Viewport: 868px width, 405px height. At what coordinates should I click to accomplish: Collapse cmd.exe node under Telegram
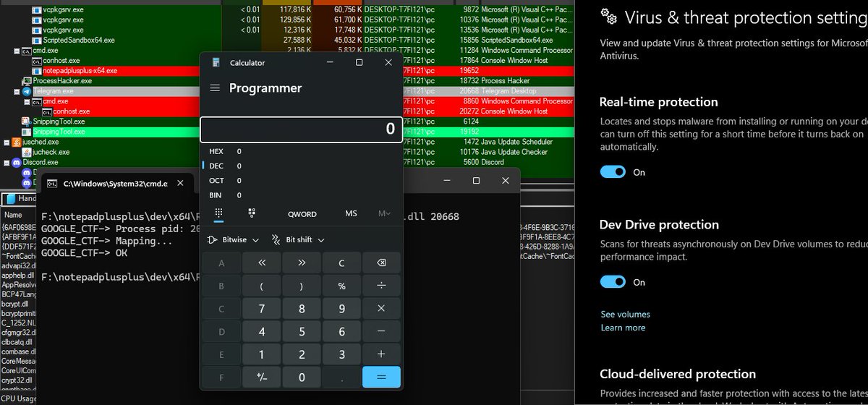[x=27, y=102]
